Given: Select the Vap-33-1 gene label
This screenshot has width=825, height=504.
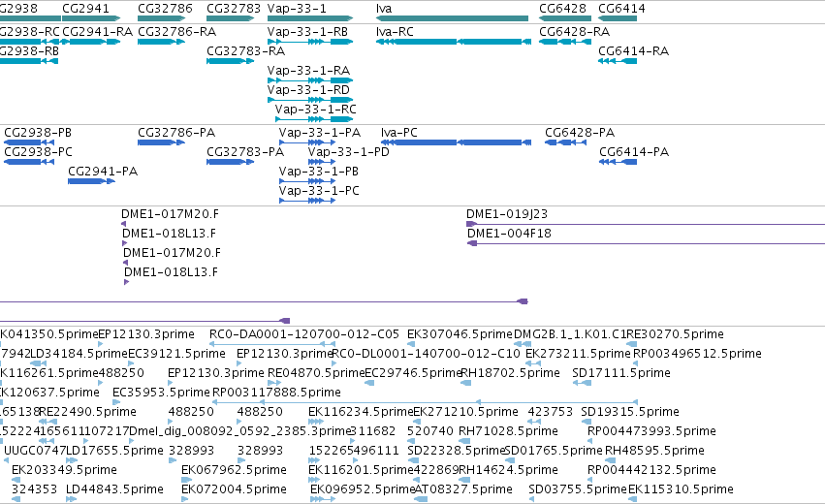Looking at the screenshot, I should click(297, 9).
